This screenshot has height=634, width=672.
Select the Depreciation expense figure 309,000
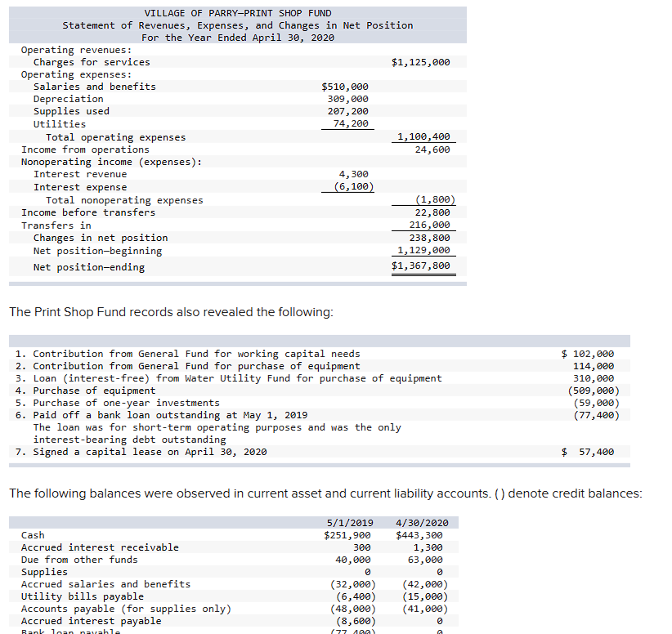350,98
